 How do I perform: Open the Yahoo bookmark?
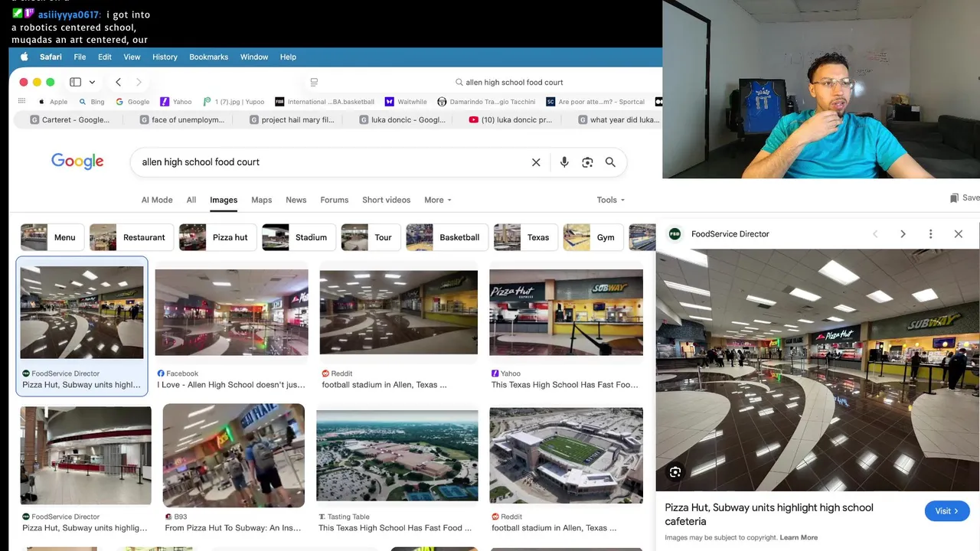(x=176, y=102)
